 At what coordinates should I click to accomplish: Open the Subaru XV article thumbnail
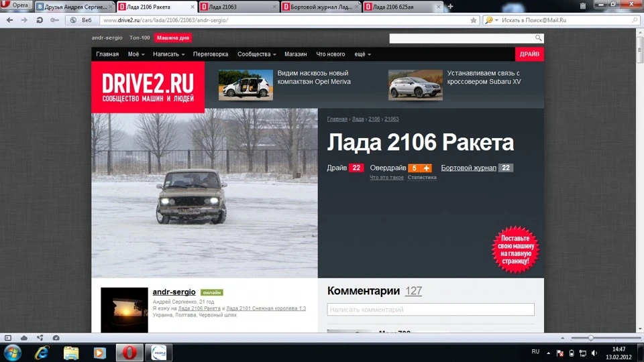[x=416, y=85]
